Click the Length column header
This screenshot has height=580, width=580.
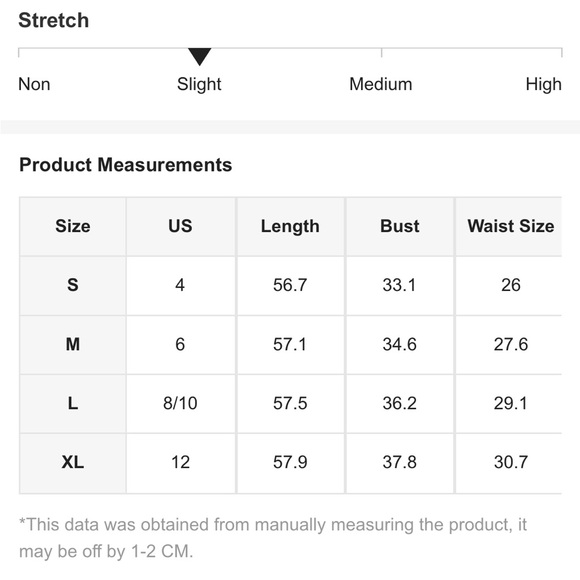click(x=290, y=226)
